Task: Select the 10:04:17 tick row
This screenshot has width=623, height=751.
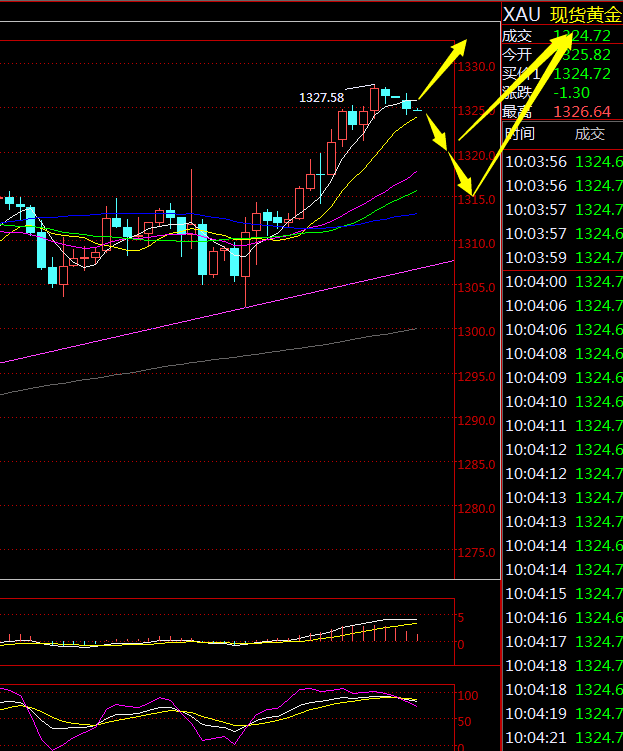Action: [564, 641]
